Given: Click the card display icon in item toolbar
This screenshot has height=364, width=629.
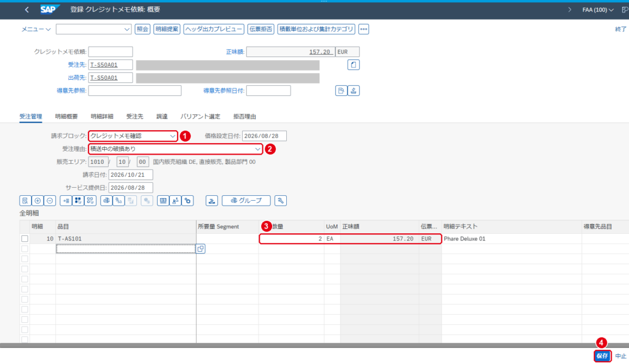Looking at the screenshot, I should 163,201.
